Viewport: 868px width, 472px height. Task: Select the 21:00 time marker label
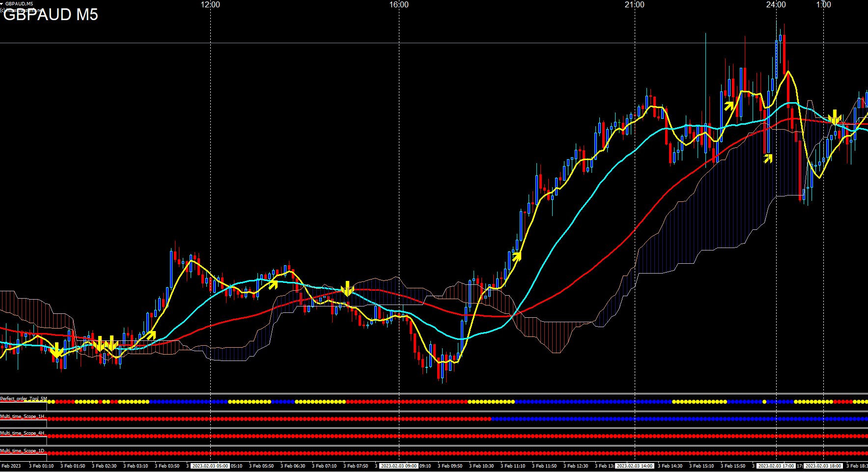point(635,4)
